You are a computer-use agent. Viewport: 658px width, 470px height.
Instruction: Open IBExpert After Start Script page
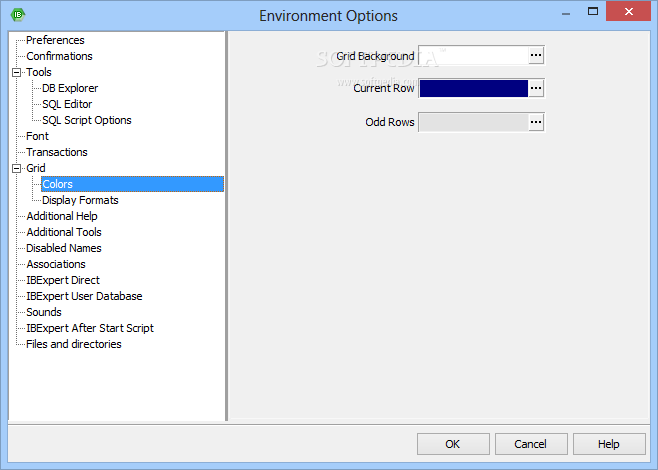click(90, 328)
